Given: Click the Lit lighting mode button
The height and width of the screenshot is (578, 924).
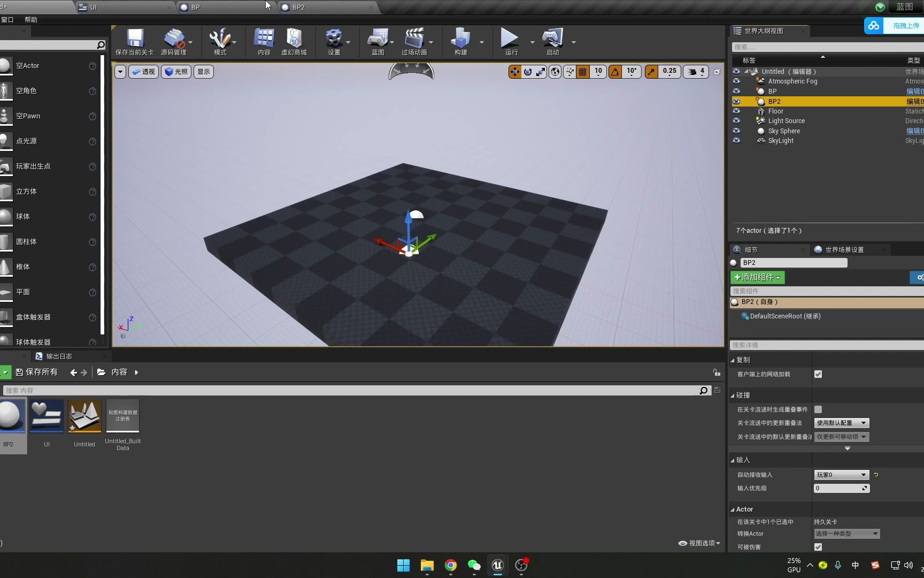Looking at the screenshot, I should pos(176,72).
